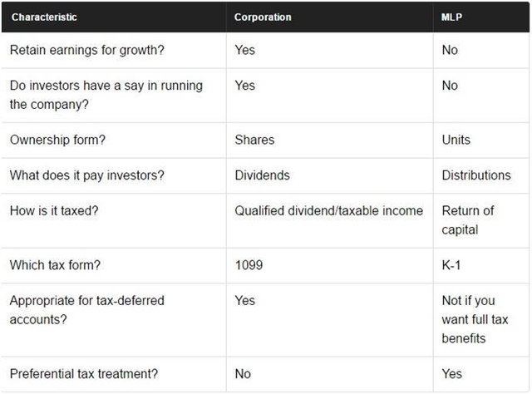The width and height of the screenshot is (532, 394).
Task: Click 'Not if you want full tax benefits'
Action: [475, 319]
